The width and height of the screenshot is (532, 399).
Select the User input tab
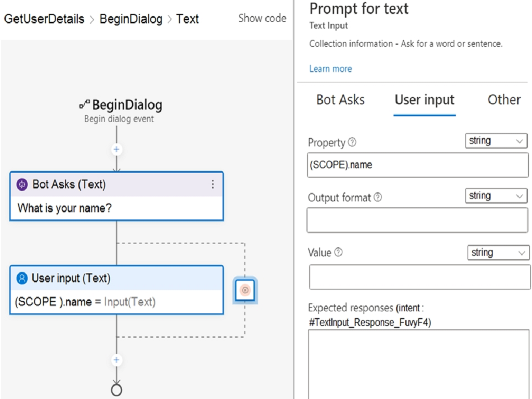click(424, 100)
